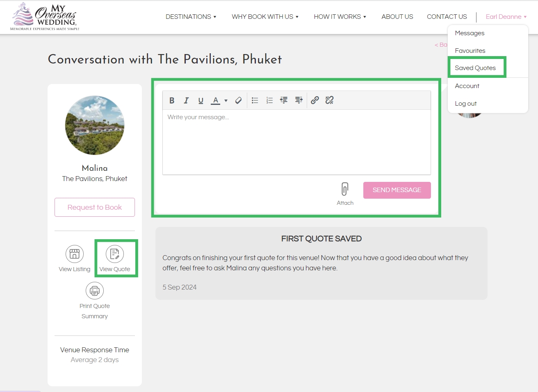Viewport: 538px width, 392px height.
Task: Print the quote summary via printer icon
Action: [x=95, y=291]
